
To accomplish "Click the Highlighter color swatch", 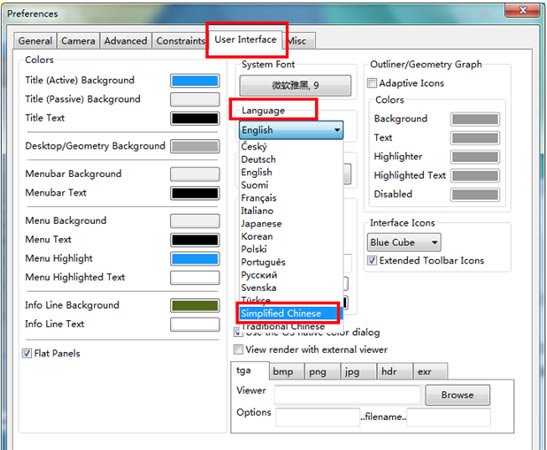I will [x=475, y=157].
